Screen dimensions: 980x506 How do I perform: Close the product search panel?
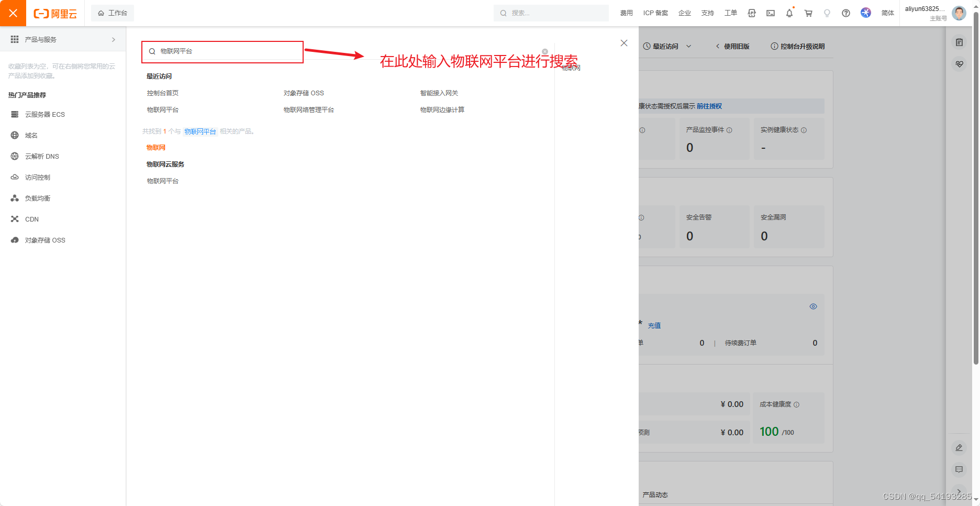(x=624, y=43)
